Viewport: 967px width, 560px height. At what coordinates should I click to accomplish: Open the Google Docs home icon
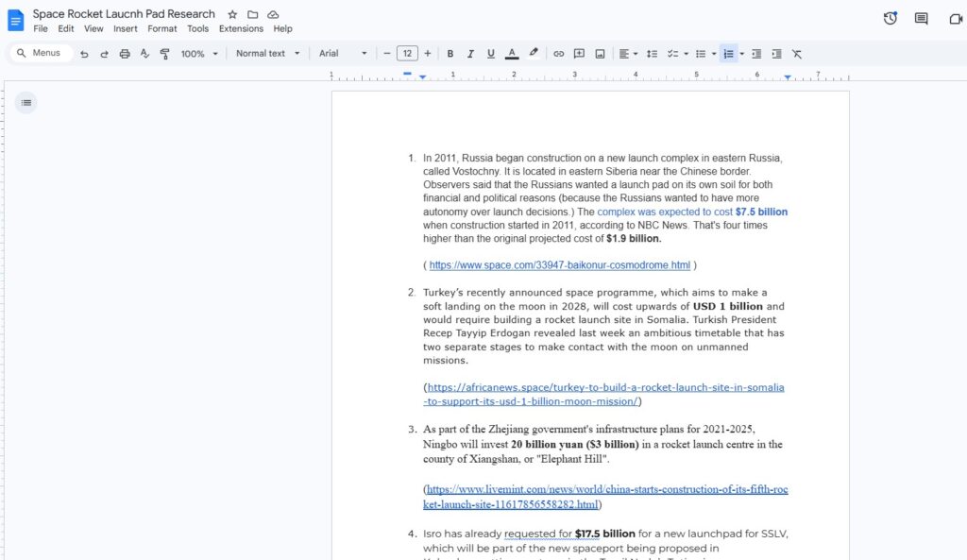point(15,21)
